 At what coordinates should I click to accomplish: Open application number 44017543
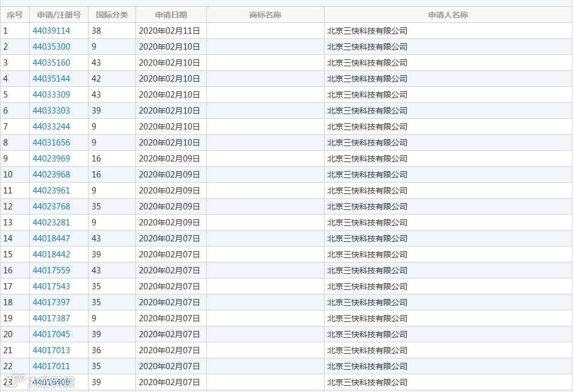point(51,286)
